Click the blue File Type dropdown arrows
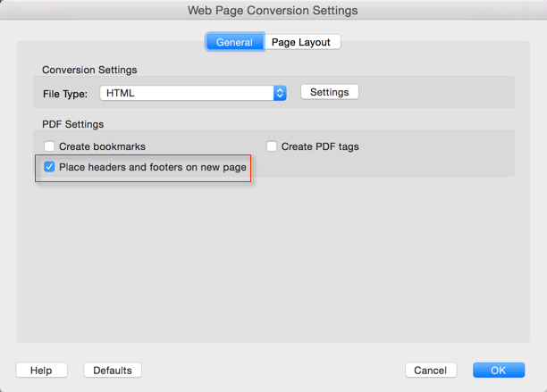547x392 pixels. click(x=280, y=93)
